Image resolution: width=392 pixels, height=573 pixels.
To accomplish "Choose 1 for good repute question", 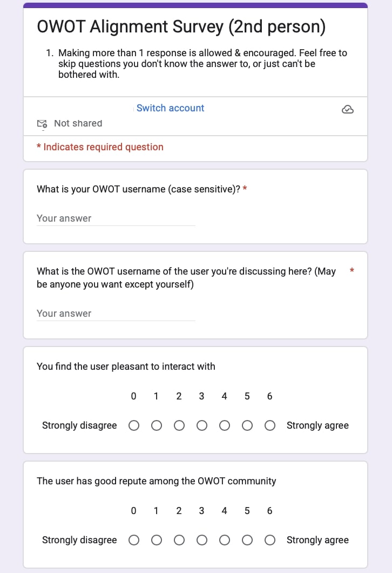I will [157, 541].
